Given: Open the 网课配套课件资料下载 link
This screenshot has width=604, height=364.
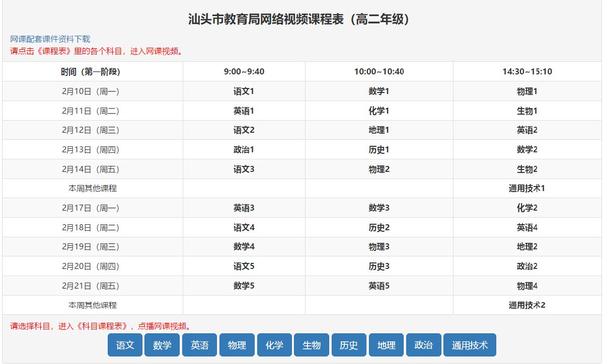Looking at the screenshot, I should [50, 39].
